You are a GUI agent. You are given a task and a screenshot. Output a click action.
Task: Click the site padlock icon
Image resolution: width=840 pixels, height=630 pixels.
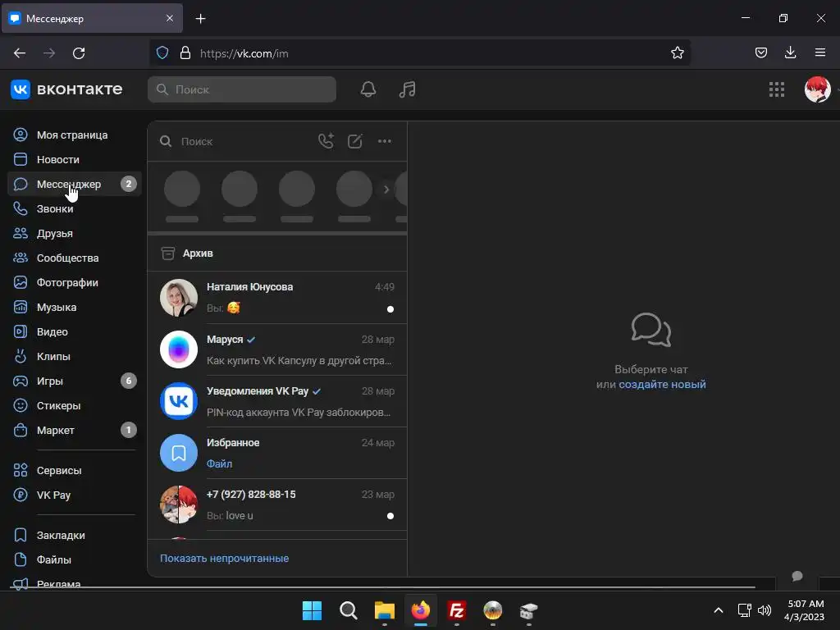(x=185, y=52)
